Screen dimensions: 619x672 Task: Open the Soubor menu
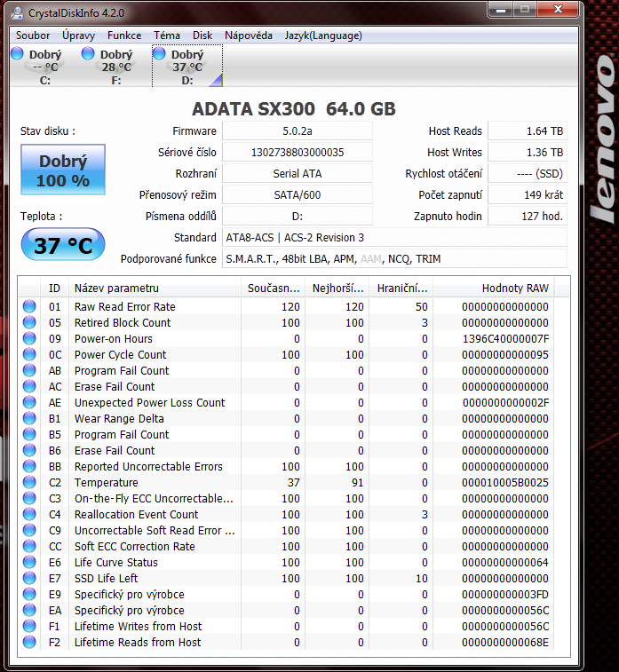click(x=33, y=36)
